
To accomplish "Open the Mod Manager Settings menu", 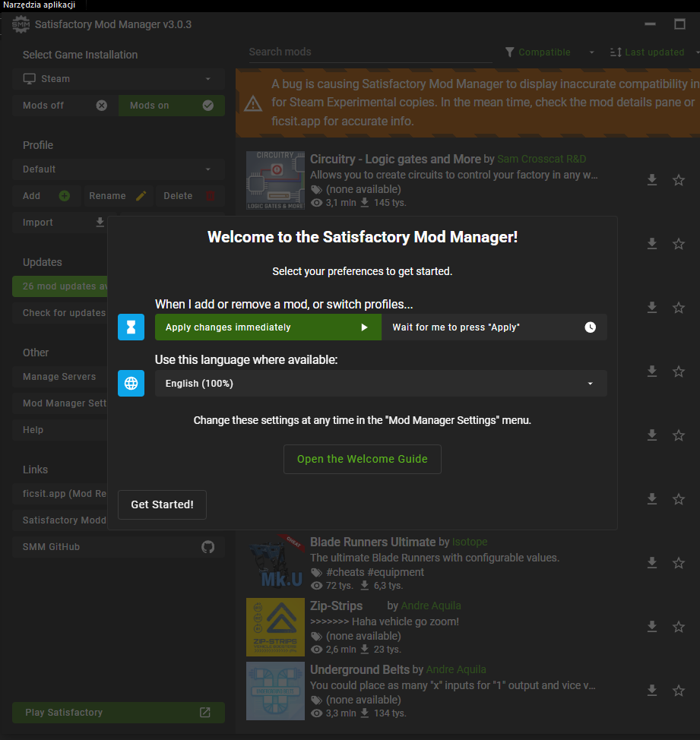I will tap(60, 403).
